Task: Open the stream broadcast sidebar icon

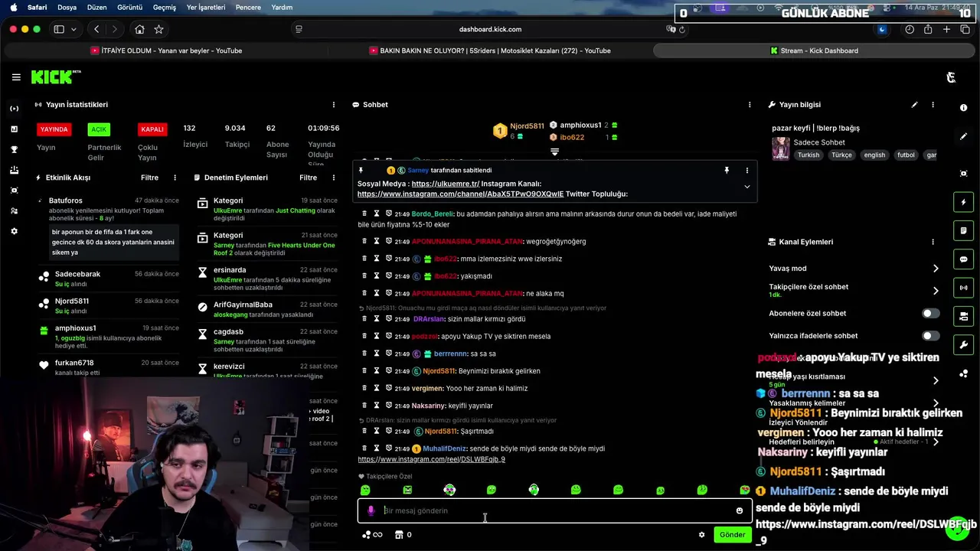Action: (14, 109)
